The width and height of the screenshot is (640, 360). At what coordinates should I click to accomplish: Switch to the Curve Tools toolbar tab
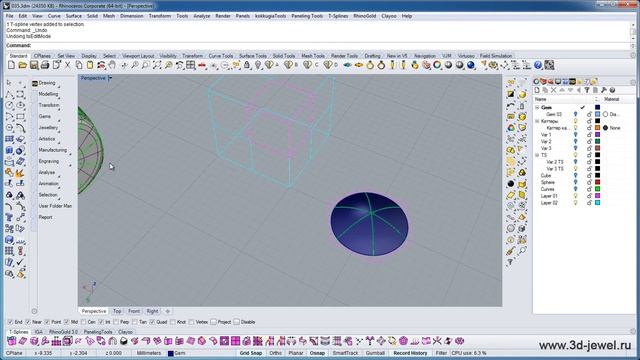[x=221, y=56]
